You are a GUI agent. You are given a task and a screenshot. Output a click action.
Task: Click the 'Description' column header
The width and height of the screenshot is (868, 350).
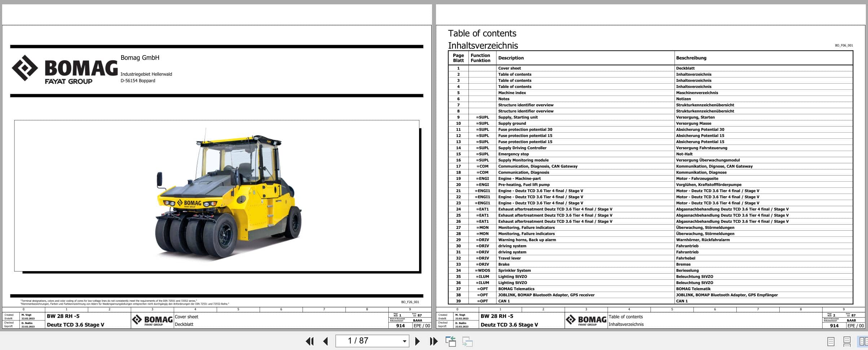pos(511,58)
